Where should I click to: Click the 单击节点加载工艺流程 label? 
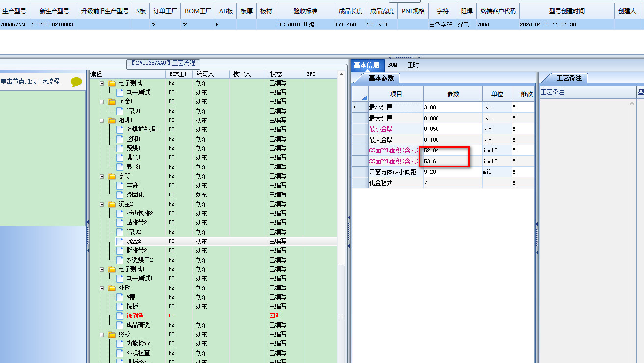[30, 81]
